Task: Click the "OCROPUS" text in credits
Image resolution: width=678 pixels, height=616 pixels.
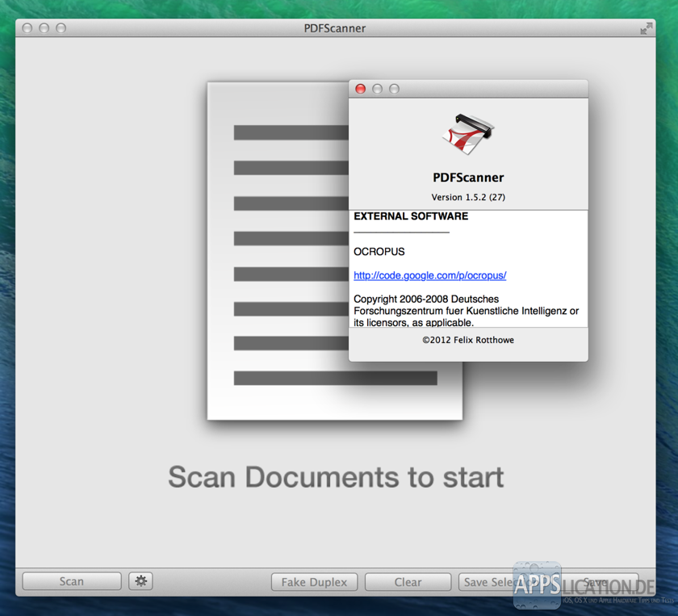Action: (x=379, y=252)
